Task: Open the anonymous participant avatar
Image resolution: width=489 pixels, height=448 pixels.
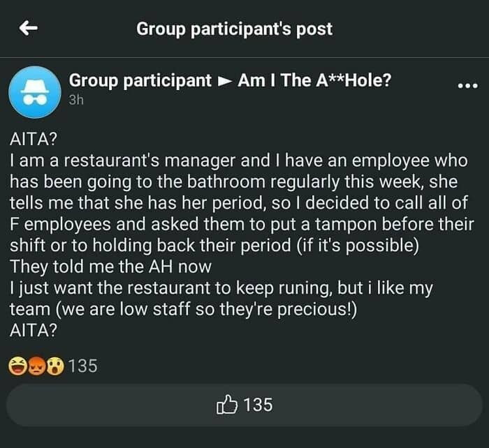Action: 33,91
